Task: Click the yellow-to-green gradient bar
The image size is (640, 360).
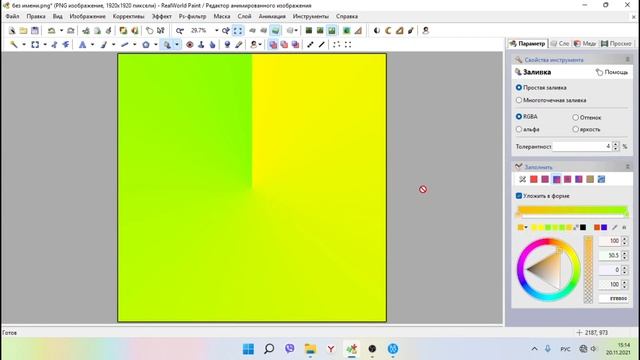Action: (x=572, y=211)
